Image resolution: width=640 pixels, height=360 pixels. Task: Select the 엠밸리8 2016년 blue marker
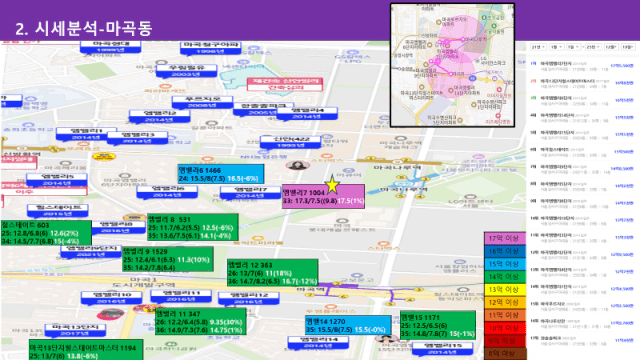point(118,227)
